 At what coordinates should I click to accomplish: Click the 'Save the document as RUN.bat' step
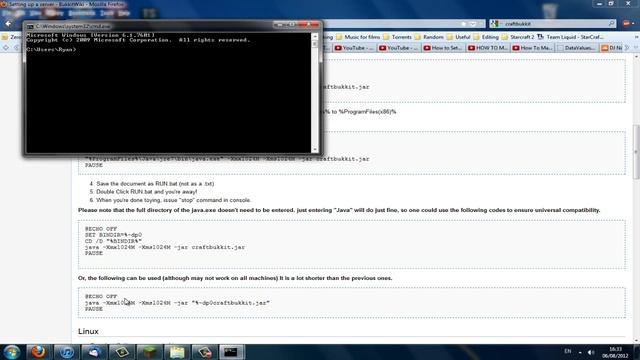pyautogui.click(x=155, y=184)
